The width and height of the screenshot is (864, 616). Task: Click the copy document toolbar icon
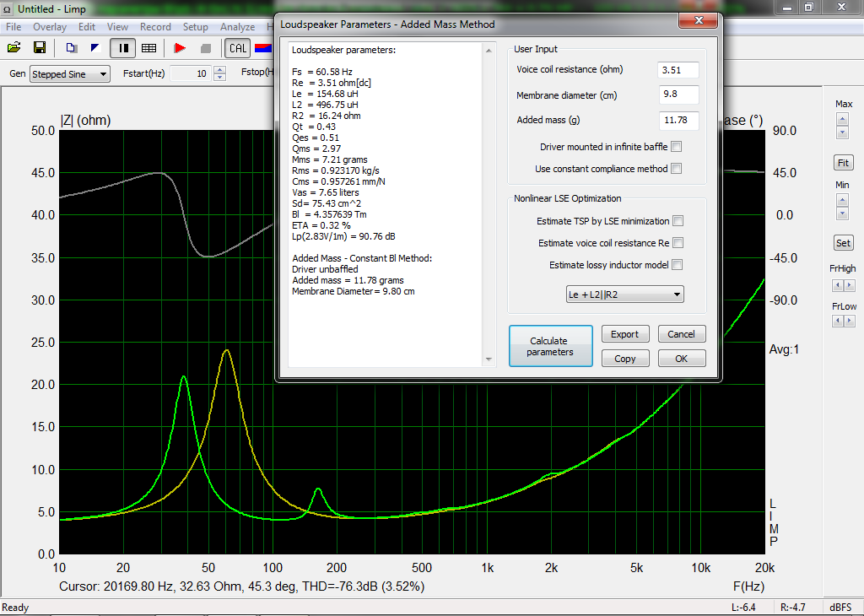pyautogui.click(x=71, y=48)
